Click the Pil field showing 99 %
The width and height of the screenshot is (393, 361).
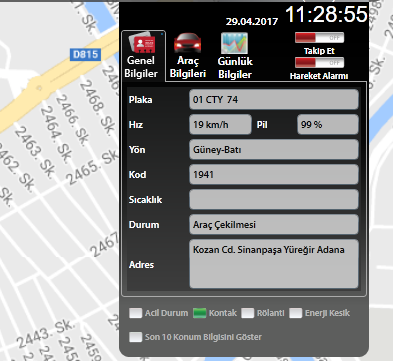(328, 125)
